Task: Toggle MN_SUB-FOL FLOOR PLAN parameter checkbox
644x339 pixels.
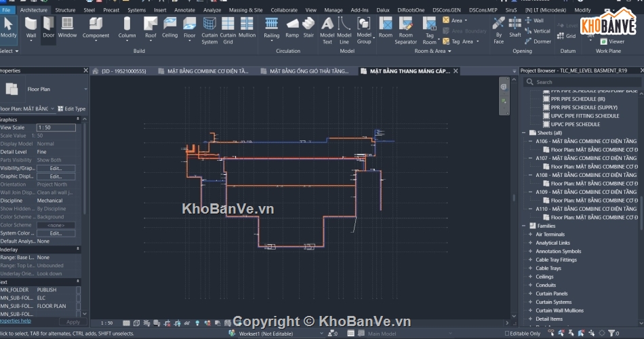Action: 79,306
